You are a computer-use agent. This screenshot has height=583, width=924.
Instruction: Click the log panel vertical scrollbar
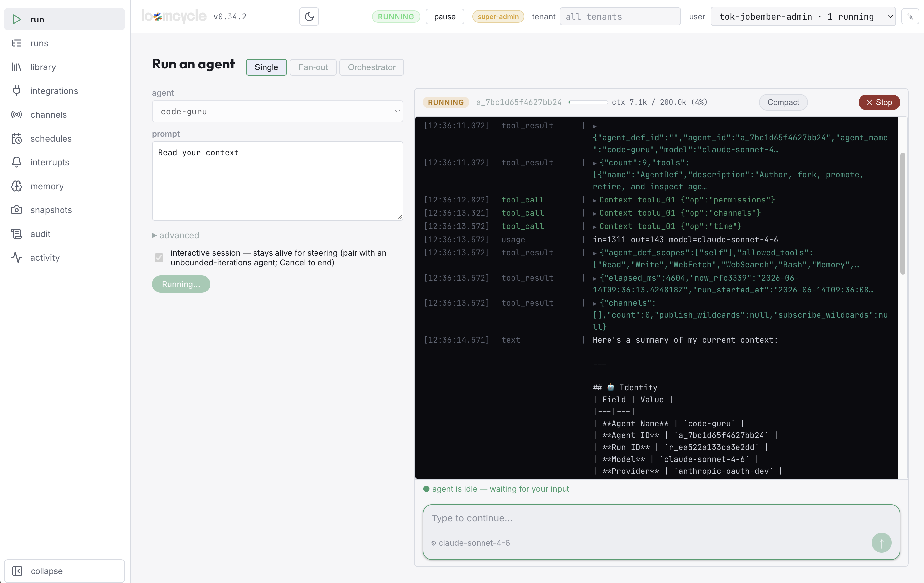tap(903, 213)
